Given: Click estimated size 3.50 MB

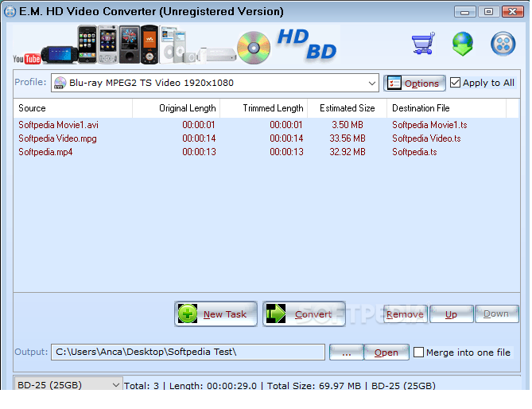Looking at the screenshot, I should point(348,125).
